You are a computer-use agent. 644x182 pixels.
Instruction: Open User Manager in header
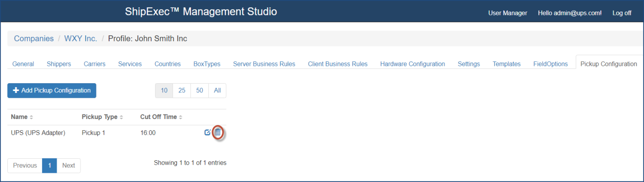[507, 13]
